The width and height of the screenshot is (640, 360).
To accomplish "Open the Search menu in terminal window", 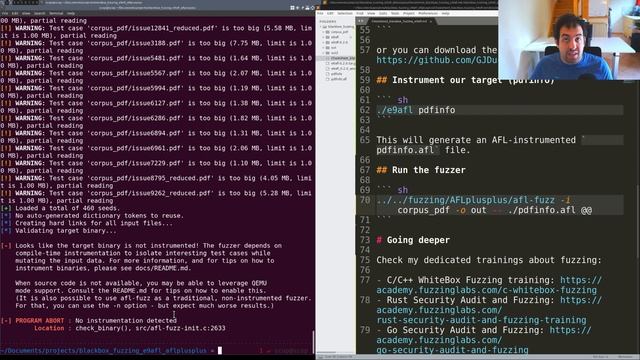I will pos(40,13).
